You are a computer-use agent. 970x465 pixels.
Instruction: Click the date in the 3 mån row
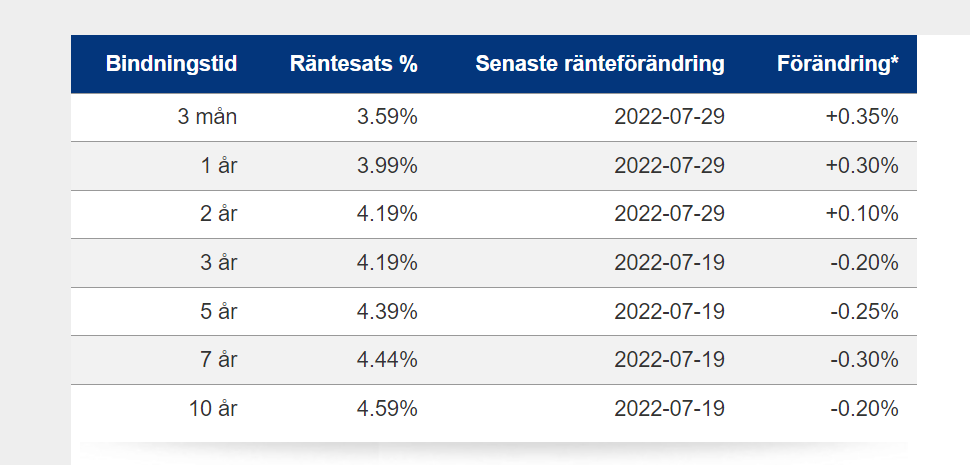[669, 116]
